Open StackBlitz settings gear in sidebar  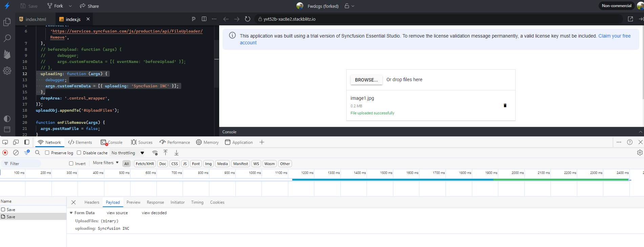coord(7,71)
